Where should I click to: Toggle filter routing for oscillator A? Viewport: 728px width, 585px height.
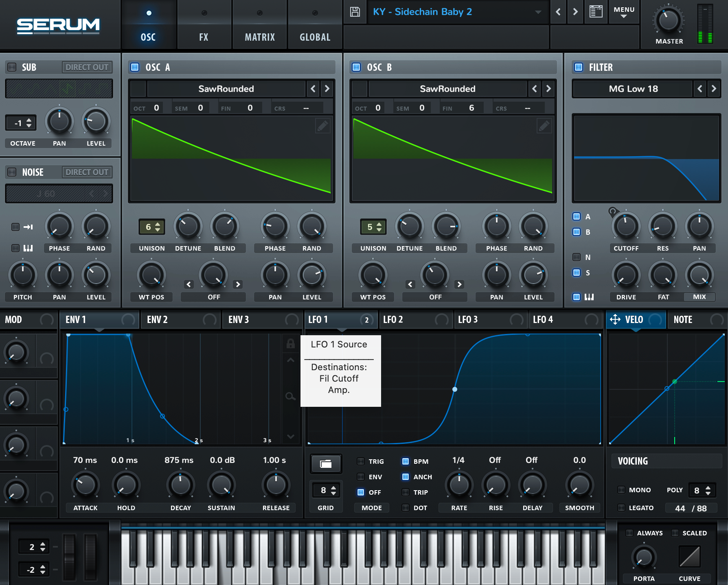click(577, 216)
